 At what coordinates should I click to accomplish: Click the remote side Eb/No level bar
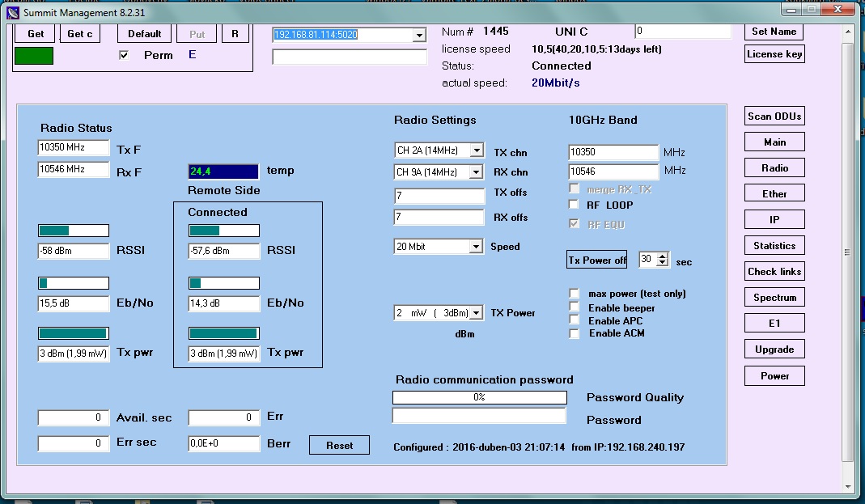224,283
